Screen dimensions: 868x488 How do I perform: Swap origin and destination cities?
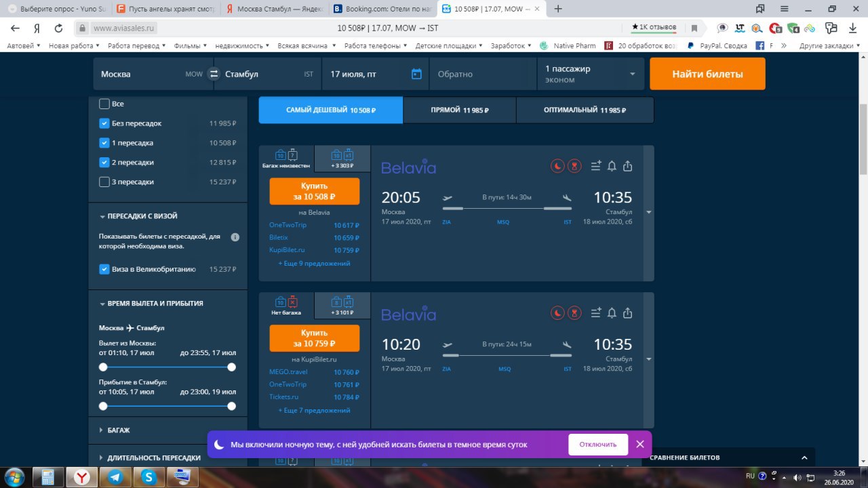click(214, 74)
